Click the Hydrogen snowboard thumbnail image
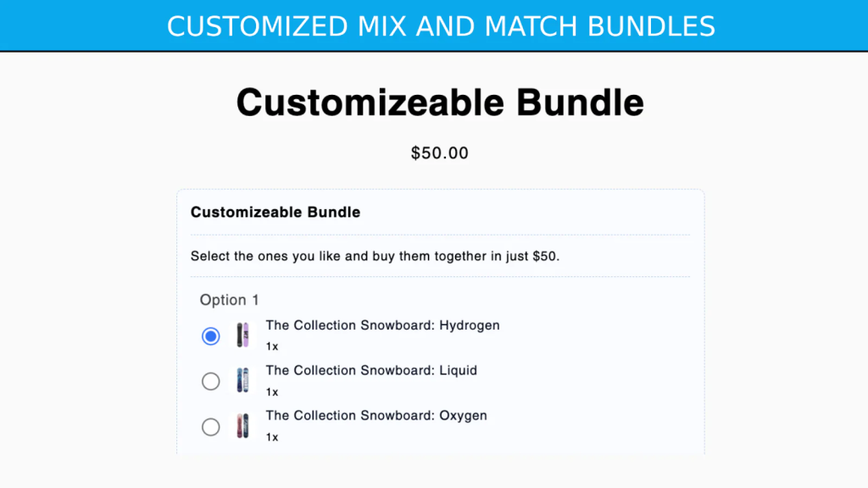 click(x=243, y=335)
